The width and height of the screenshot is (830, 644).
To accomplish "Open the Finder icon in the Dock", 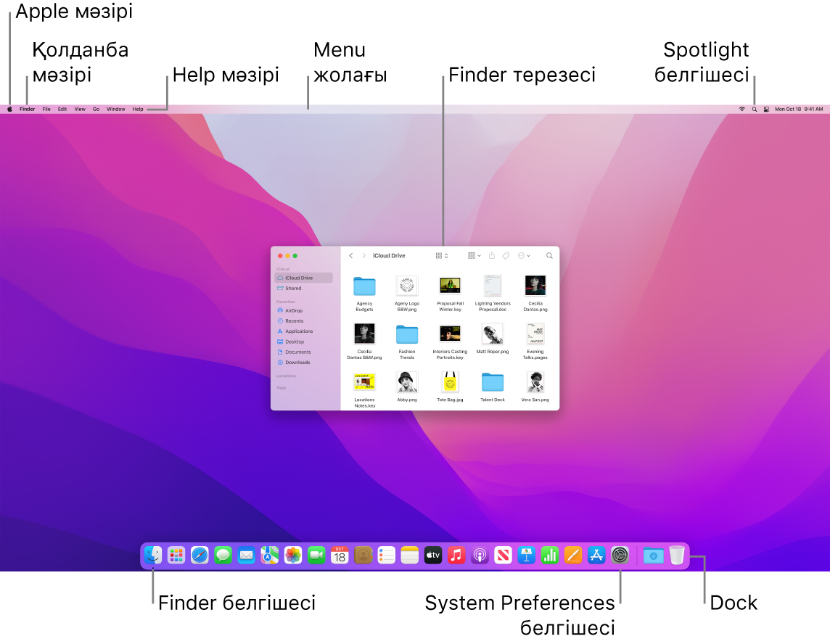I will point(153,555).
